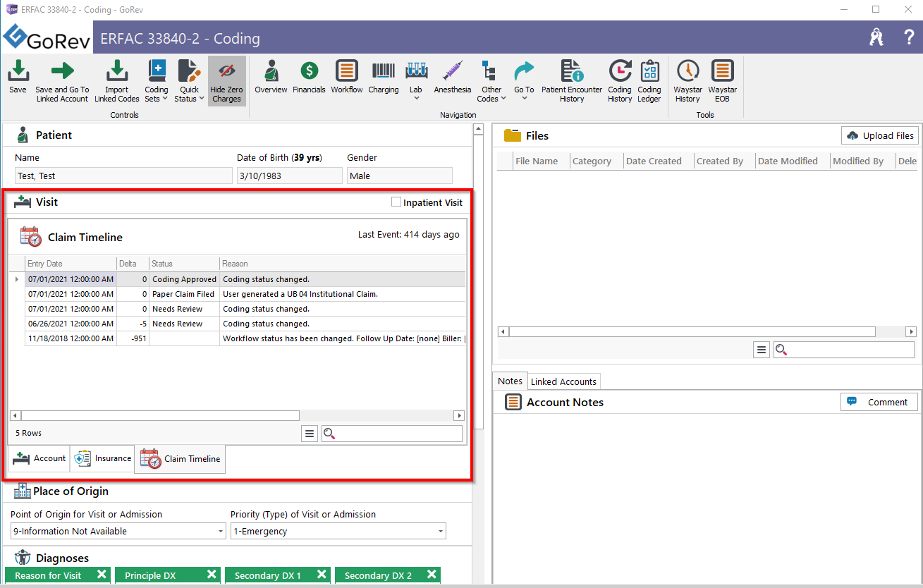Open the Quick Status dropdown
The height and width of the screenshot is (588, 923).
[189, 81]
